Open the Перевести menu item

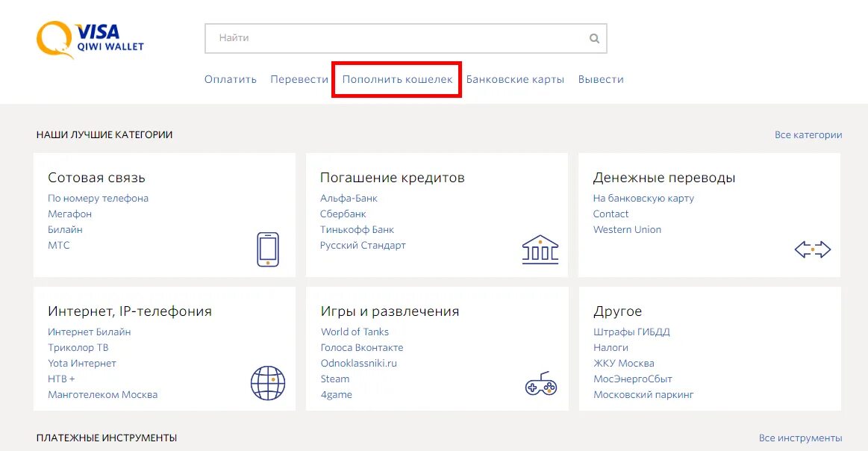point(299,79)
